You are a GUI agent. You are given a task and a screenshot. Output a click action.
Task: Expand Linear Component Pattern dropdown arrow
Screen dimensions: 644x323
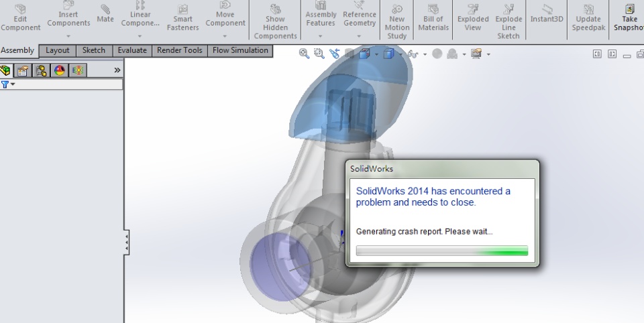click(x=140, y=36)
